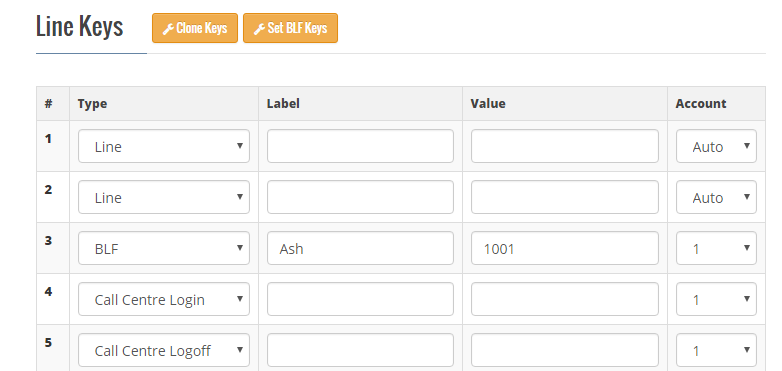Open the Call Centre Login type dropdown
Image resolution: width=782 pixels, height=371 pixels.
(x=164, y=299)
